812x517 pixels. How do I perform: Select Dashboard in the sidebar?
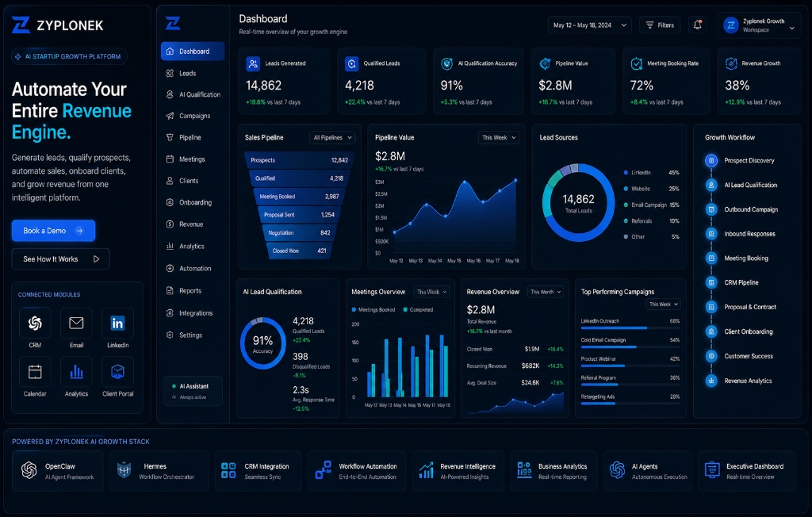pyautogui.click(x=193, y=52)
